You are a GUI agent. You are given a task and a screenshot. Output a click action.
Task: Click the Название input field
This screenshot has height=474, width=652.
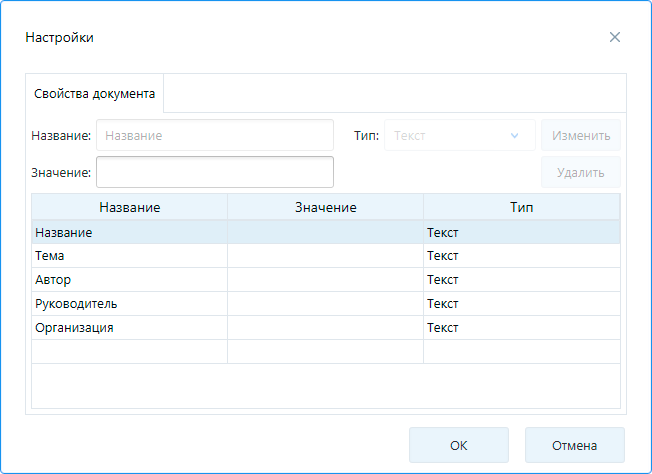coord(214,135)
